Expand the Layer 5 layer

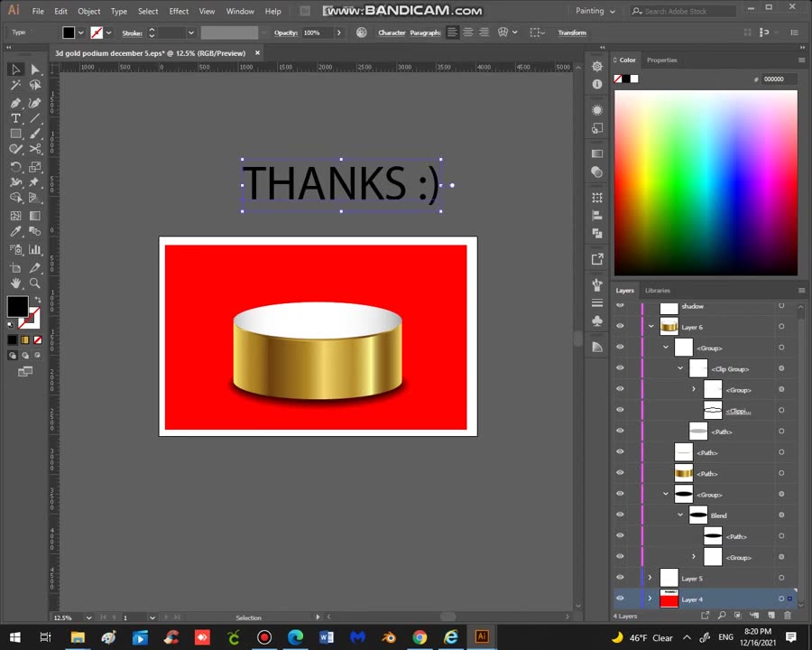coord(650,578)
